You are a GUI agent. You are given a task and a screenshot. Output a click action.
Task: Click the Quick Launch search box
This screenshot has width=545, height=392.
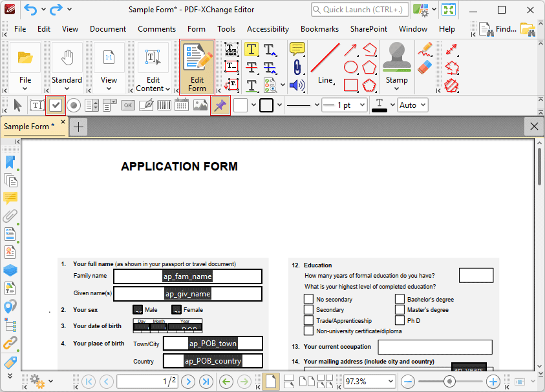360,10
